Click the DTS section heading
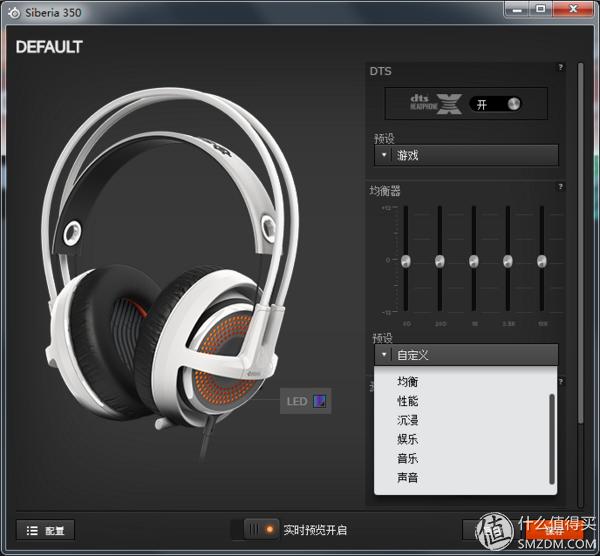Image resolution: width=600 pixels, height=556 pixels. coord(380,71)
